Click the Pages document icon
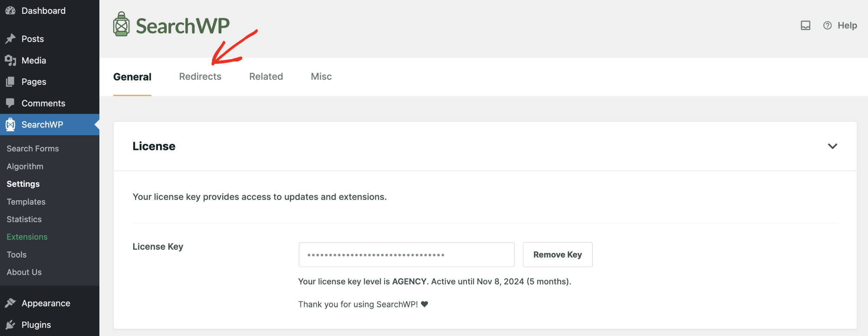The height and width of the screenshot is (336, 868). point(10,82)
